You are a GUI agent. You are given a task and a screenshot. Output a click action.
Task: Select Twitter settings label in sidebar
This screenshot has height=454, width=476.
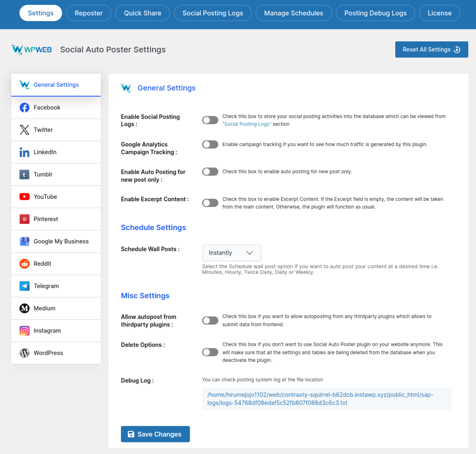tap(43, 130)
